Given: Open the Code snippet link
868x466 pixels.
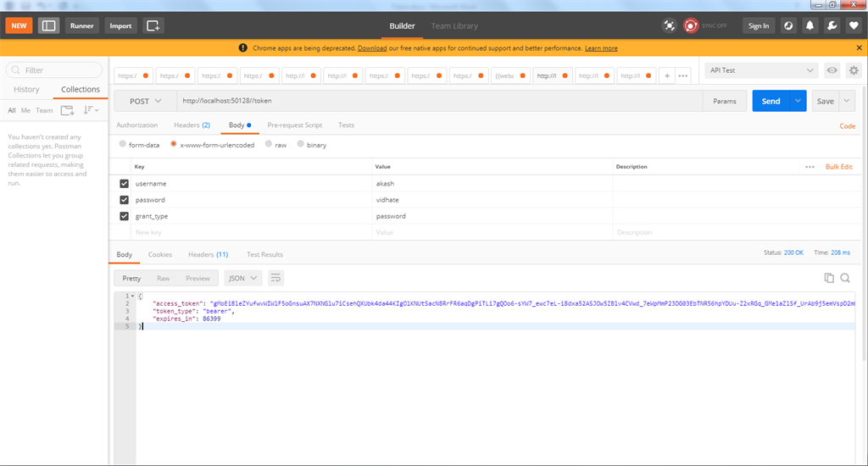Looking at the screenshot, I should [x=847, y=126].
